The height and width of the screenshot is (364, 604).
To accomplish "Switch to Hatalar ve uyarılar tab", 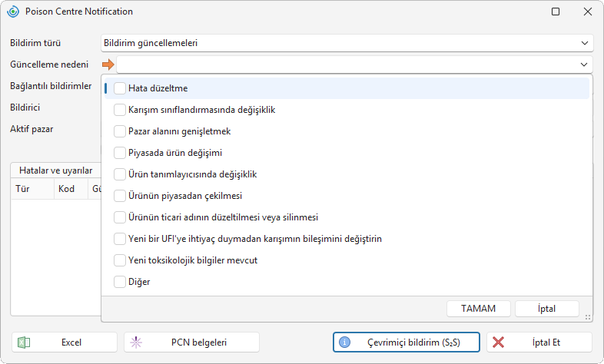I will [56, 170].
